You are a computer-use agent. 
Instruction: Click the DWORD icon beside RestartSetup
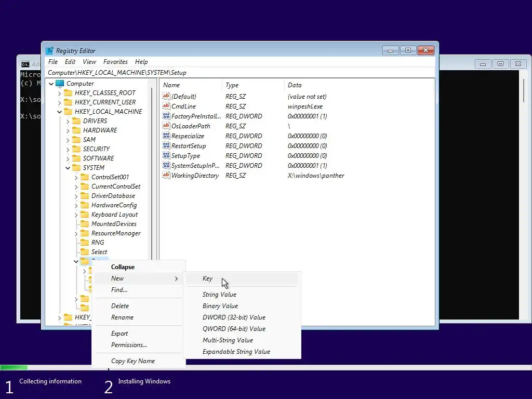pyautogui.click(x=166, y=145)
